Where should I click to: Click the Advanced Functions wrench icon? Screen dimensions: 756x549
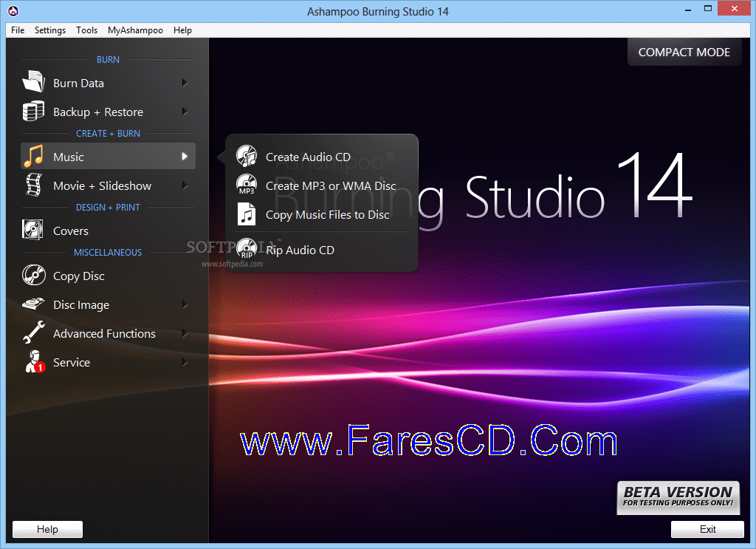[x=34, y=333]
